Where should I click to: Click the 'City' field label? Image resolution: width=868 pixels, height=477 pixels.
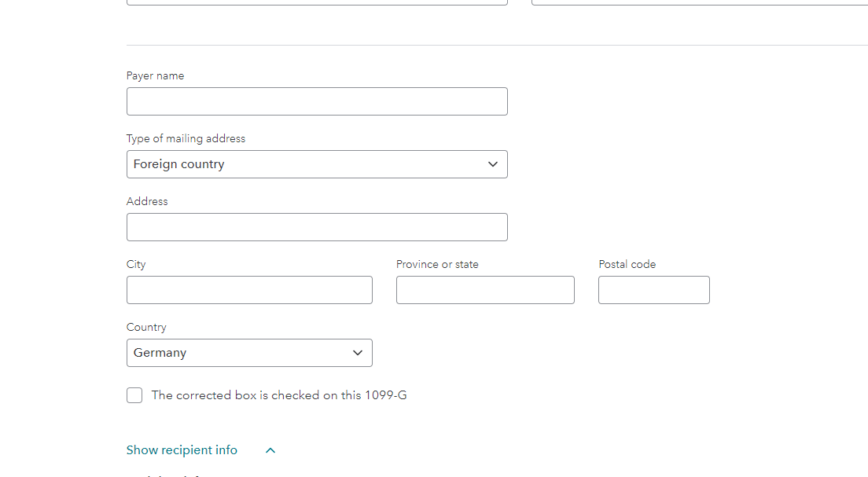(135, 265)
